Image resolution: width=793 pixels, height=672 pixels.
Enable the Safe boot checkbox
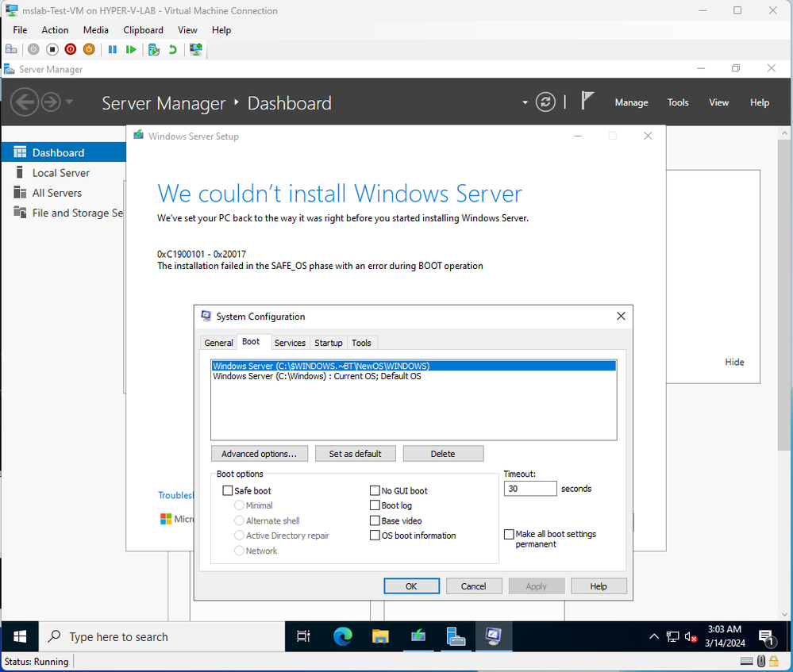[x=228, y=490]
